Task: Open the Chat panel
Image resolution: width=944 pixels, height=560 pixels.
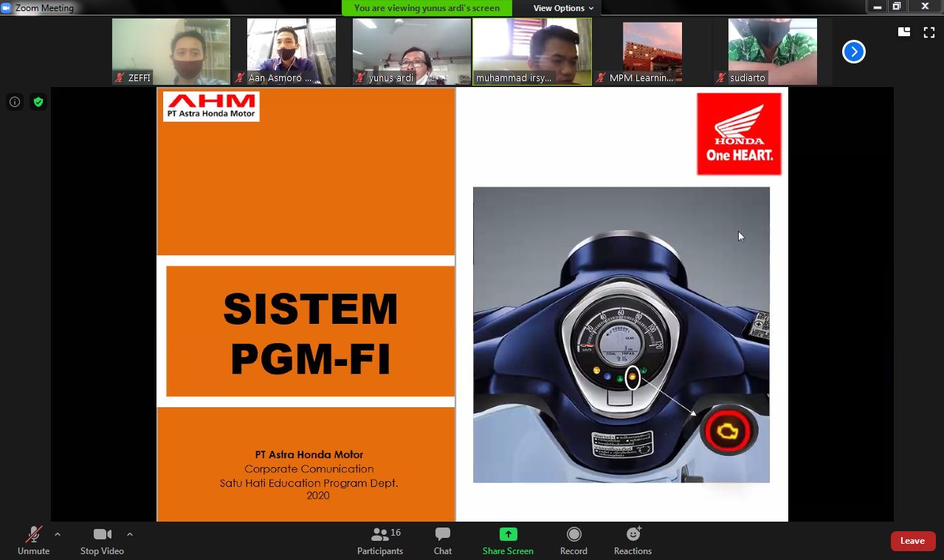Action: point(443,539)
